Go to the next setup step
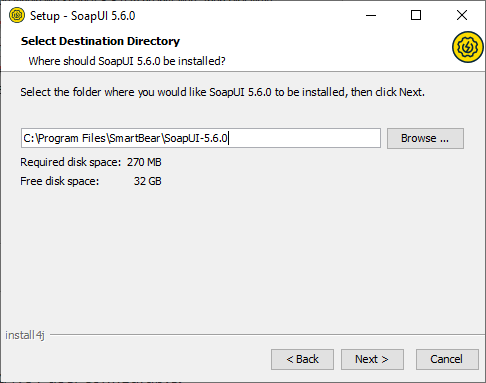Screen dimensions: 486x383 tap(372, 359)
